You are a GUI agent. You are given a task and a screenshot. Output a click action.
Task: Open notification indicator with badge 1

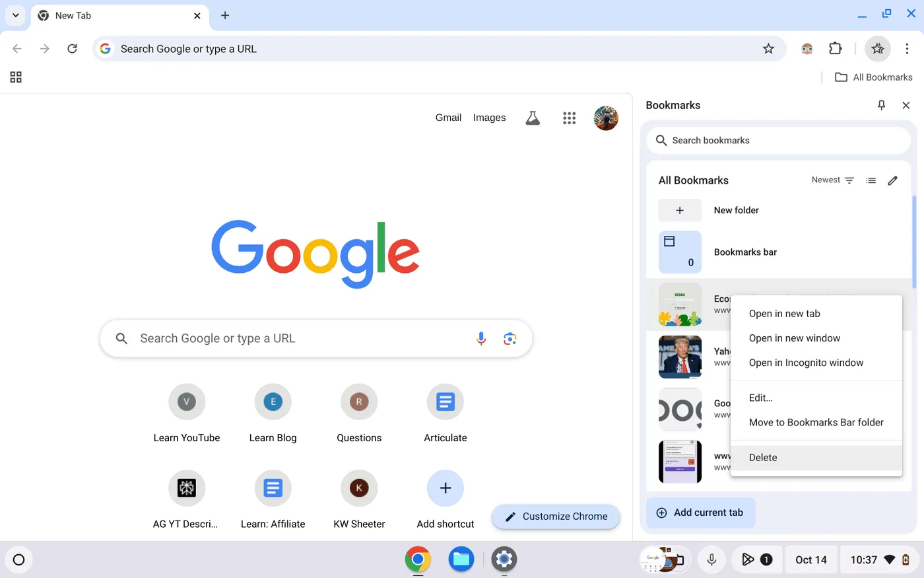pos(757,560)
